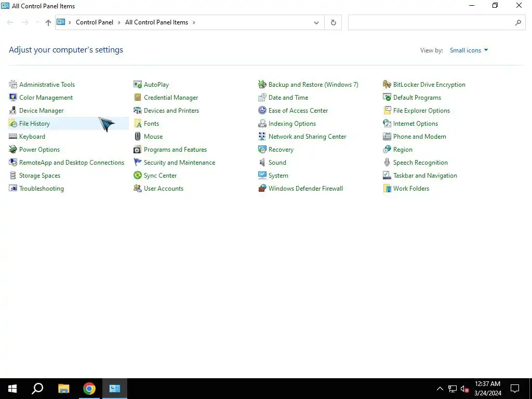Open File Explorer Options link
The height and width of the screenshot is (399, 532).
pos(421,111)
